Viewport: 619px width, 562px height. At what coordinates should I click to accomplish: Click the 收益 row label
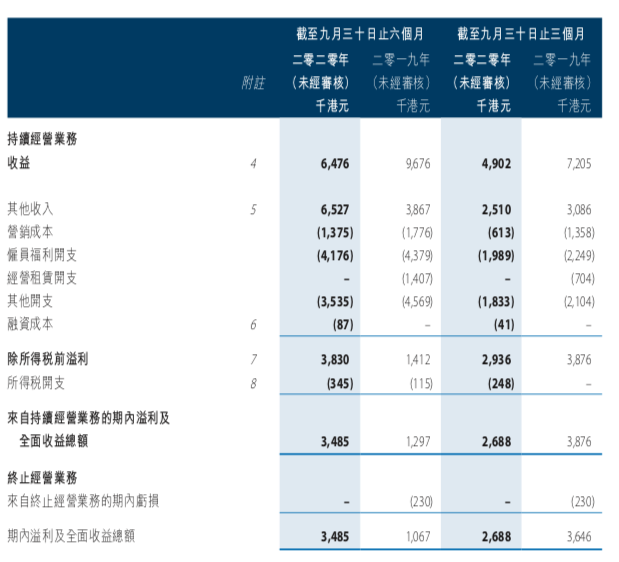coord(19,162)
